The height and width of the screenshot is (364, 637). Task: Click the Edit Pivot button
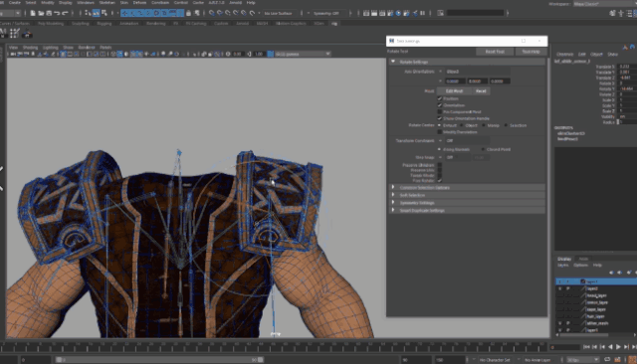coord(454,91)
